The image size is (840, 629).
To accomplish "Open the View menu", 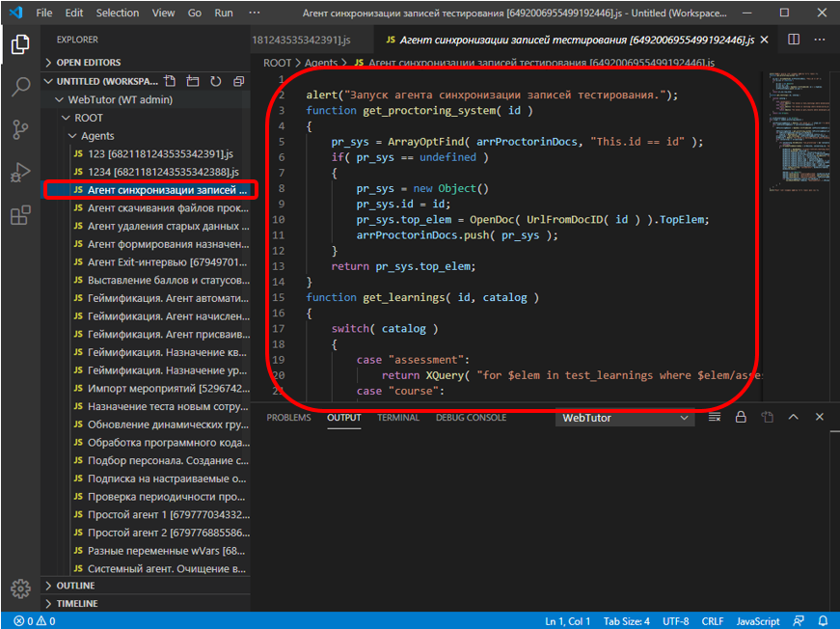I will click(163, 13).
